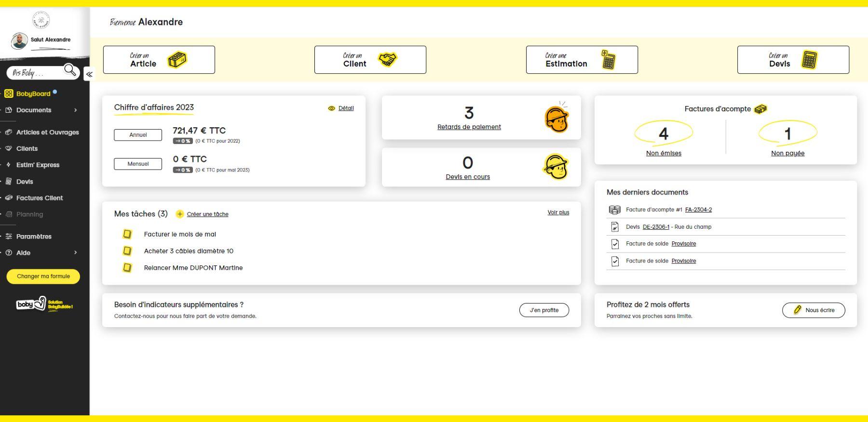Image resolution: width=868 pixels, height=422 pixels.
Task: Check off task Facturer le mois de mai
Action: click(127, 234)
